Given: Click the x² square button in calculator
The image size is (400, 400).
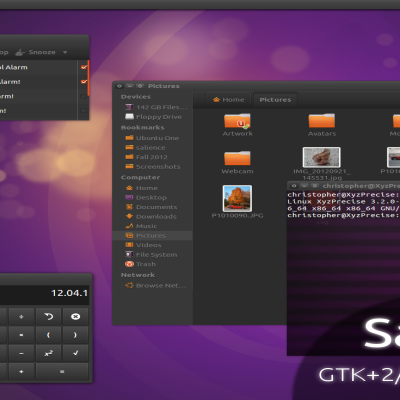Looking at the screenshot, I should (x=48, y=353).
